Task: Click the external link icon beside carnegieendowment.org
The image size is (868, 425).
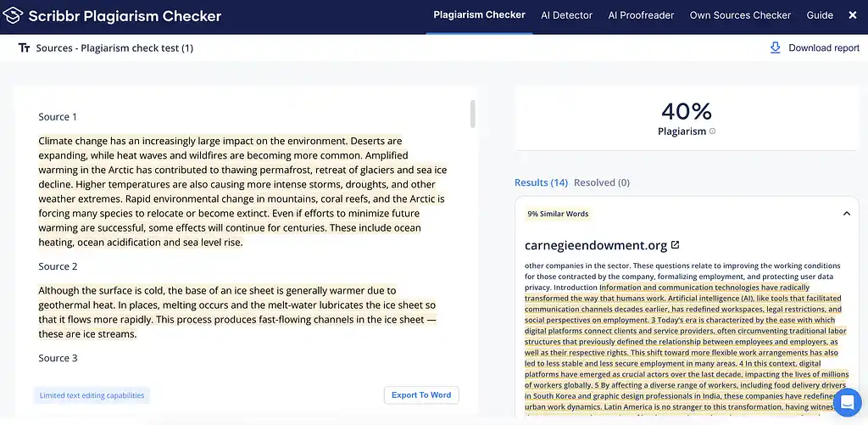Action: [x=675, y=245]
